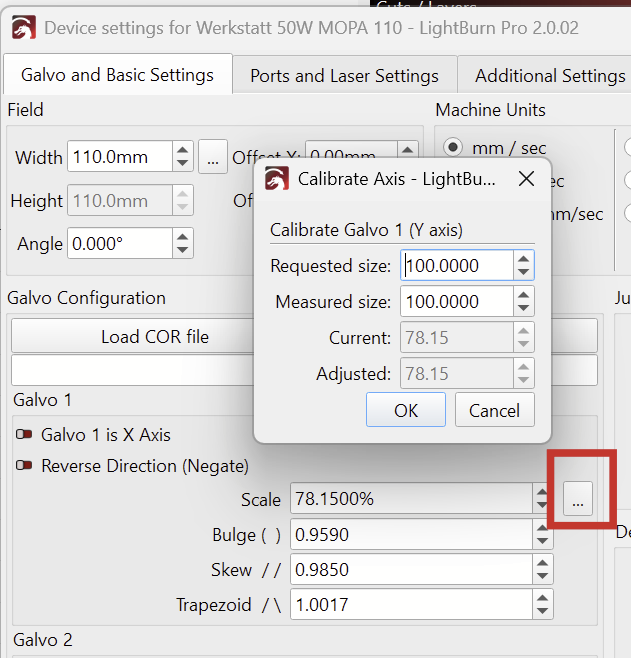Toggle Reverse Direction (Negate) switch
Screen dimensions: 631x658
coord(24,465)
